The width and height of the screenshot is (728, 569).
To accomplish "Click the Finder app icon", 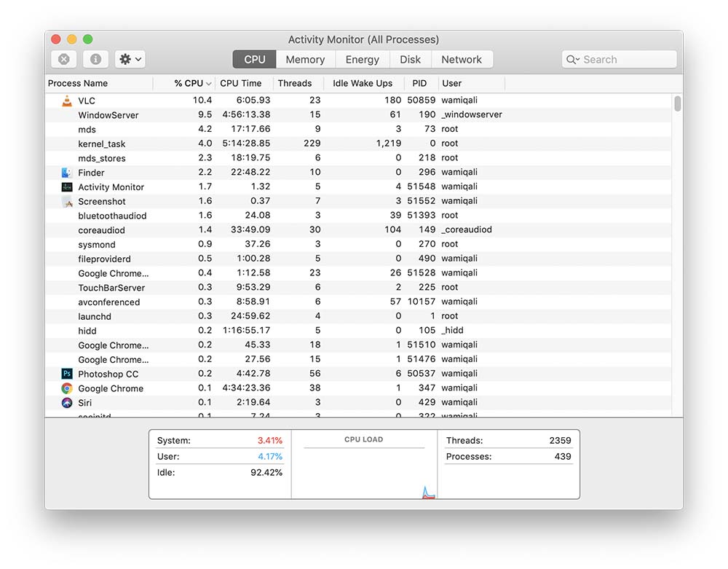I will click(x=67, y=173).
